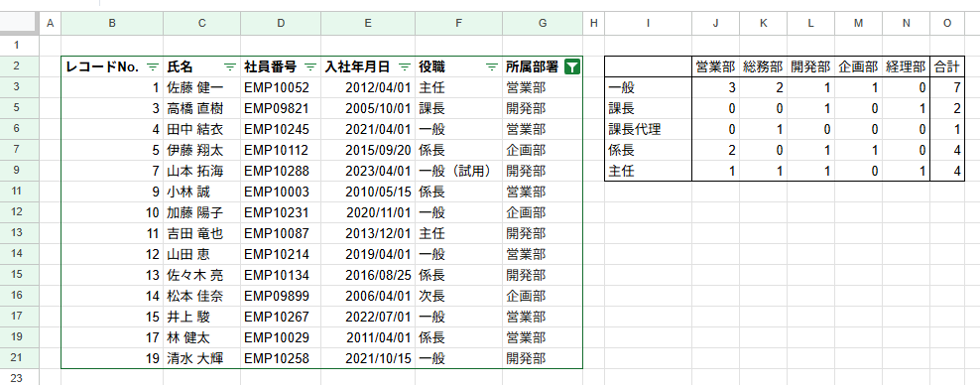Select column H header
Viewport: 980px width, 388px height.
[x=594, y=23]
